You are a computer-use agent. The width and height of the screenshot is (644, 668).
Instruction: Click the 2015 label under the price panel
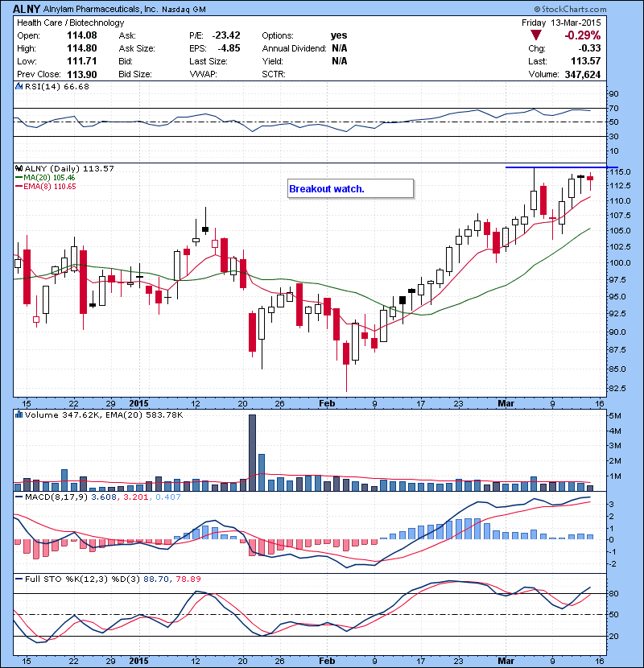coord(139,403)
